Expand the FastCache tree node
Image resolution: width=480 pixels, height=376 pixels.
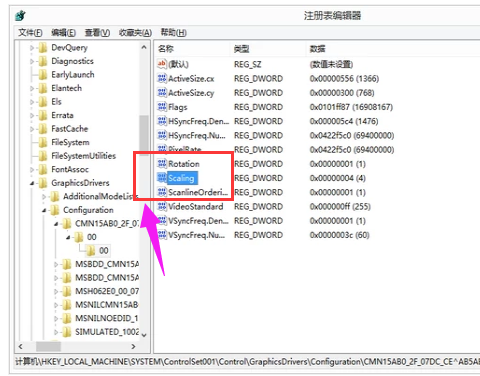[x=32, y=129]
